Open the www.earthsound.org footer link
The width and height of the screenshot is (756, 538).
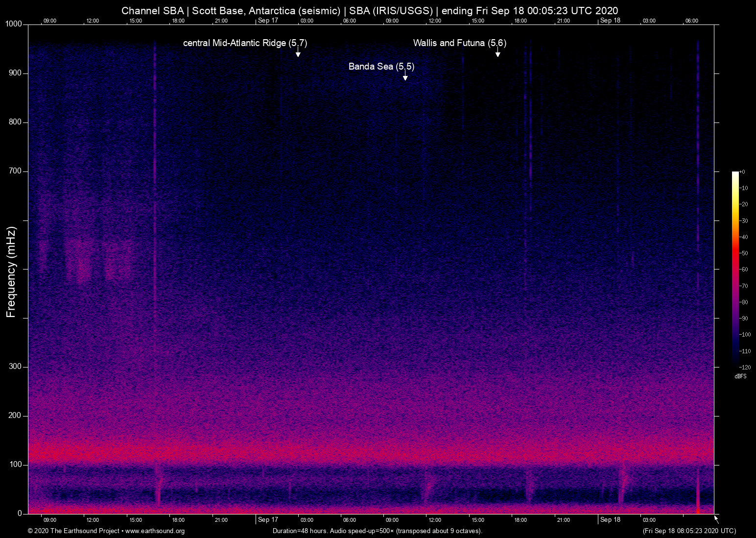tap(155, 531)
